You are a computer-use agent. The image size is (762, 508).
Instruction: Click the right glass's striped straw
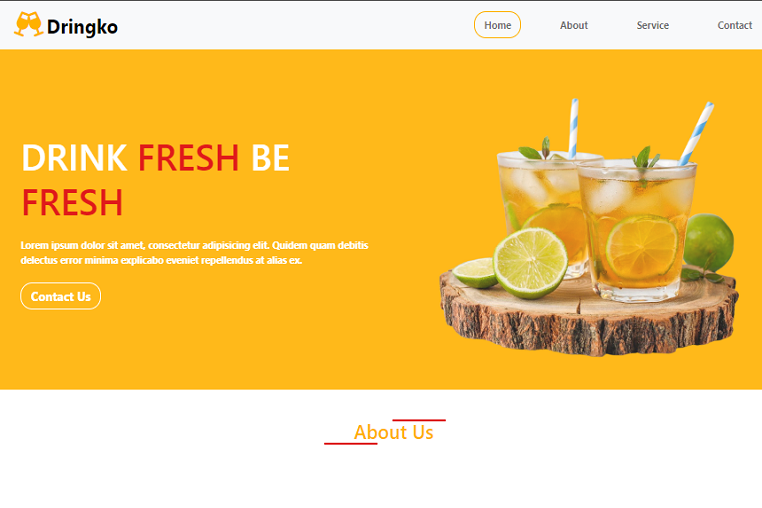[x=696, y=132]
